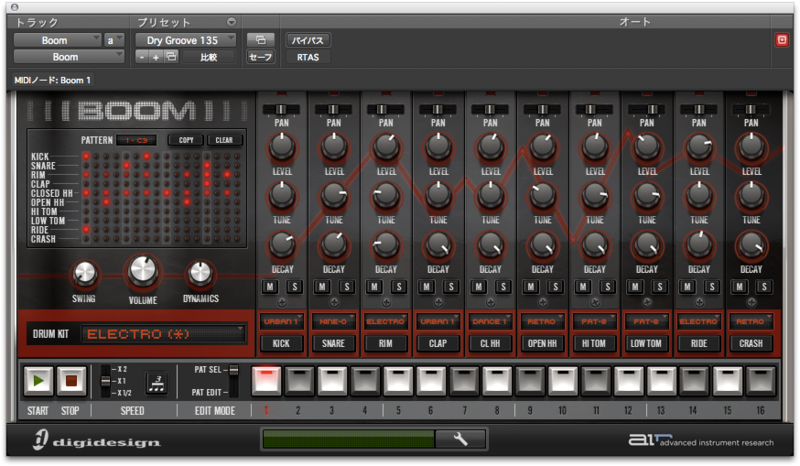The width and height of the screenshot is (800, 466).
Task: Mute the CL HH channel
Action: [478, 287]
